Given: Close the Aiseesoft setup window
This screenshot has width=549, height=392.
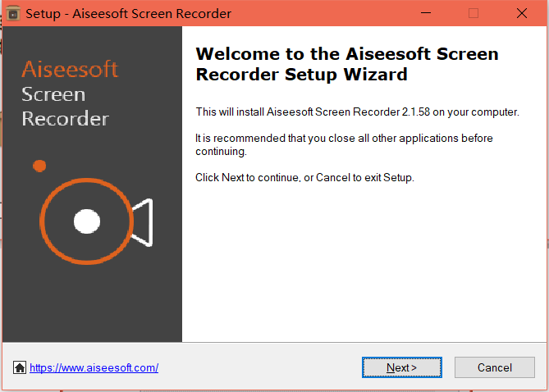Looking at the screenshot, I should click(522, 13).
